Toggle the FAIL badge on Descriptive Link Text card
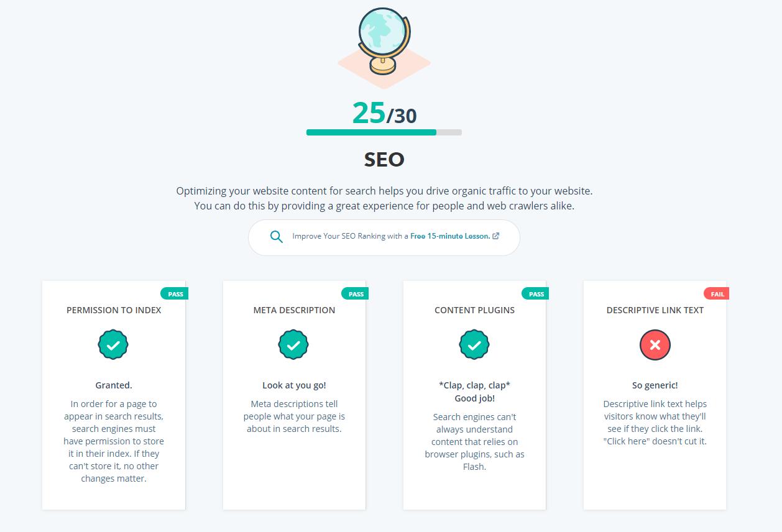782x532 pixels. [716, 293]
